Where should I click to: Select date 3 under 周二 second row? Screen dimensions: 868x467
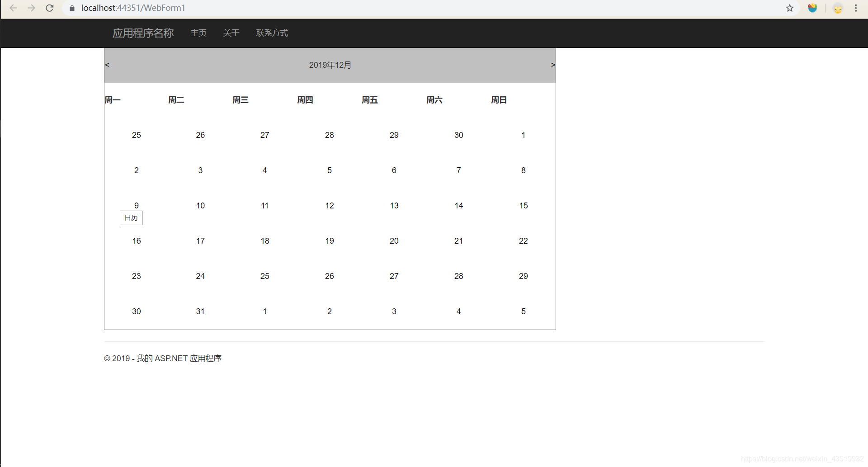[x=200, y=170]
